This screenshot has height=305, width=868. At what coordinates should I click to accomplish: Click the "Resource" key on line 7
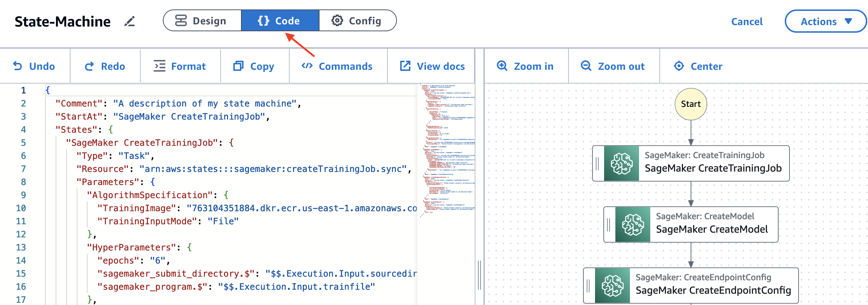coord(103,169)
